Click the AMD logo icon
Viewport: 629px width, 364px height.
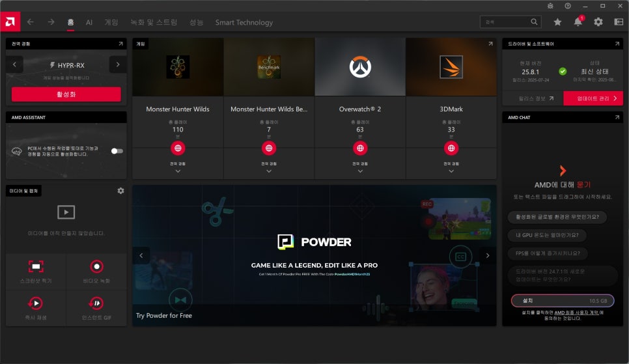[x=10, y=21]
